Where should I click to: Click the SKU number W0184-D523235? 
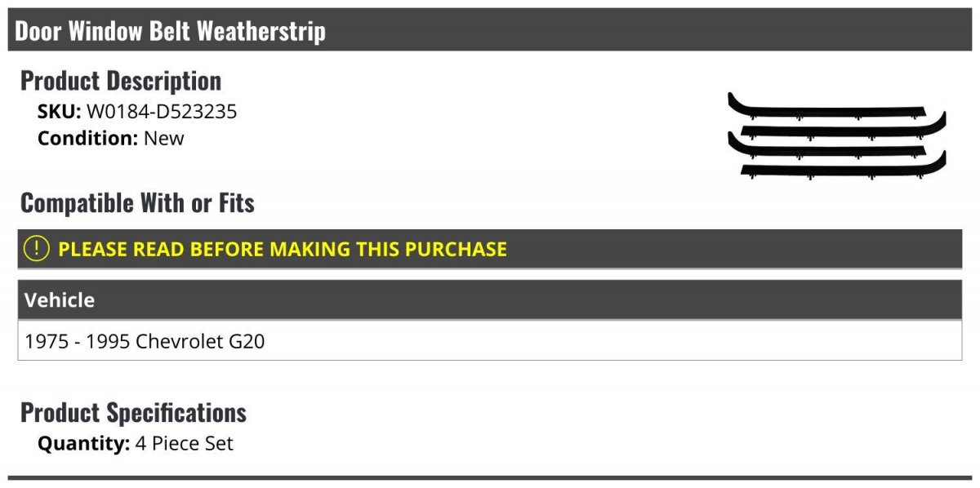coord(162,112)
